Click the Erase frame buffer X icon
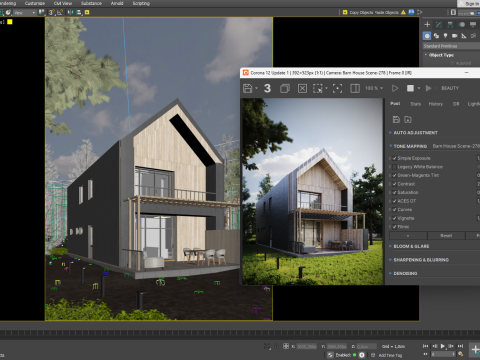This screenshot has width=480, height=360. pos(302,88)
